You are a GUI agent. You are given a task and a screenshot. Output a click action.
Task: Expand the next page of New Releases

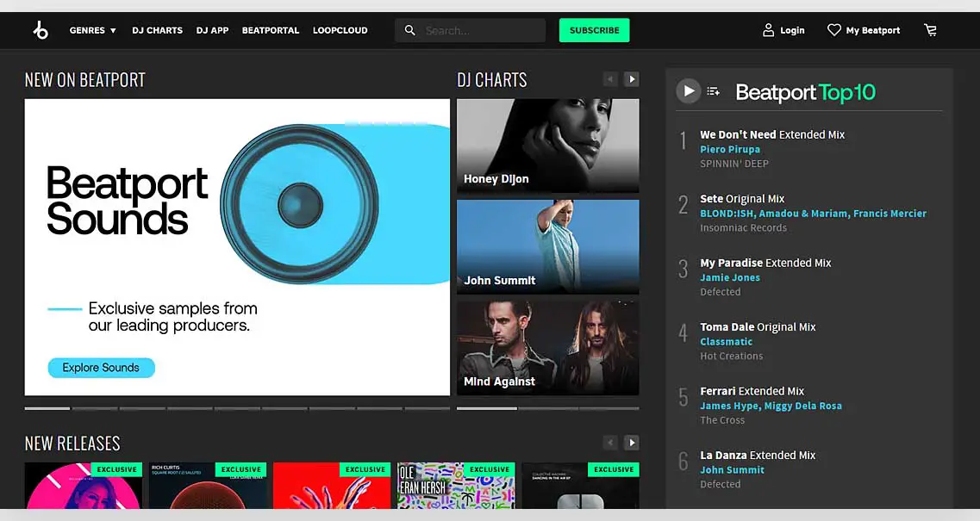631,442
